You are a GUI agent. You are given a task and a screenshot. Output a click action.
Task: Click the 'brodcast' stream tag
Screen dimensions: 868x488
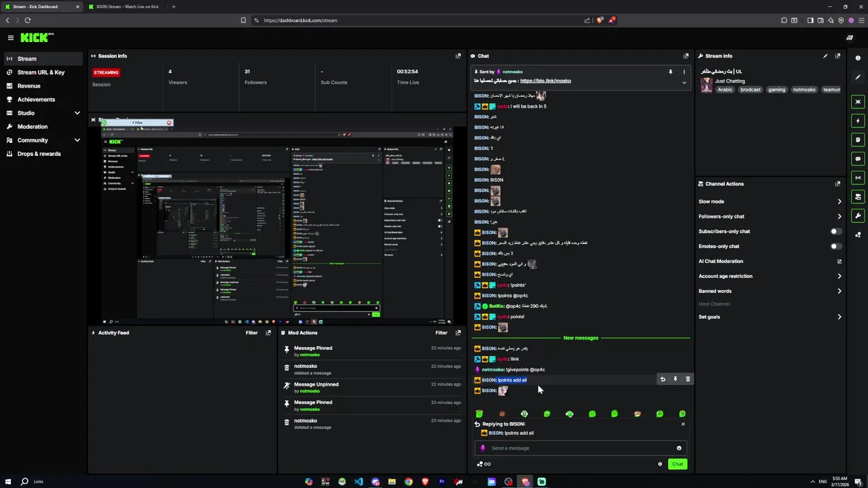pos(751,89)
